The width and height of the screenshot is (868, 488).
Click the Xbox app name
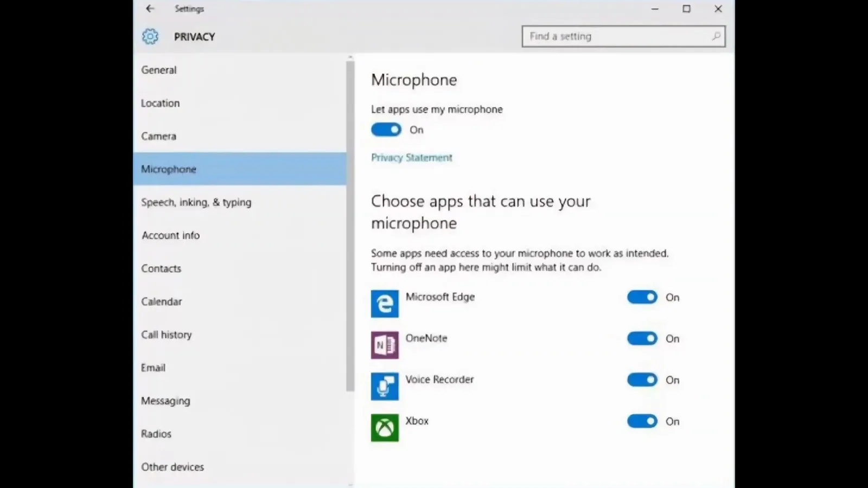417,421
